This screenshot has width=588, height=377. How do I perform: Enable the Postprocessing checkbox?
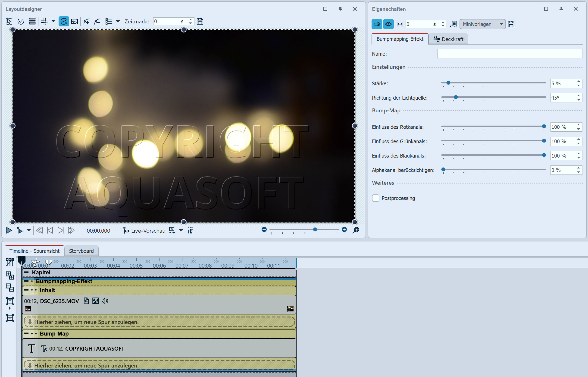[376, 198]
